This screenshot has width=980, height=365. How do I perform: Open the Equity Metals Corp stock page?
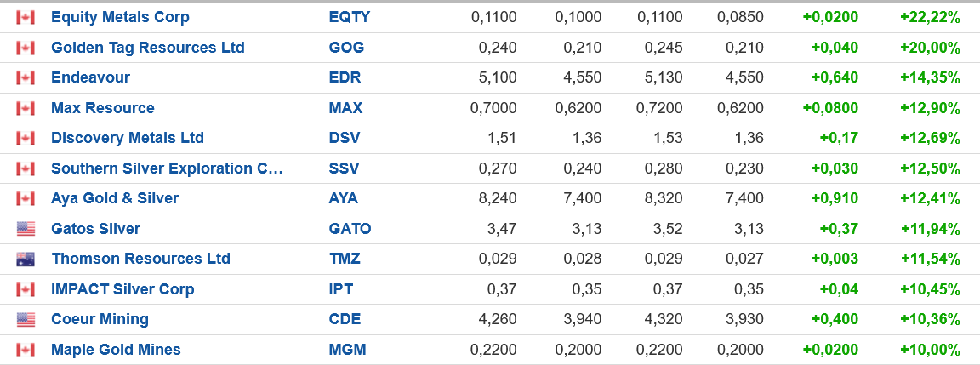coord(120,17)
